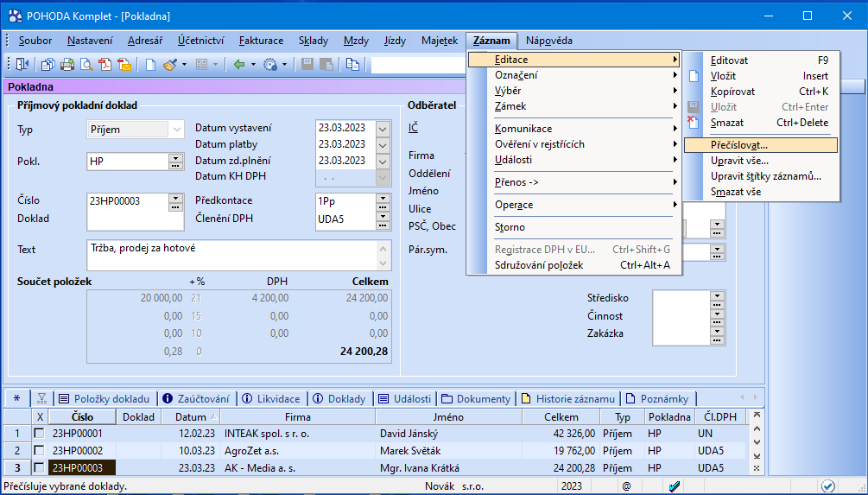Click the PDF export icon
The image size is (868, 495).
[105, 65]
